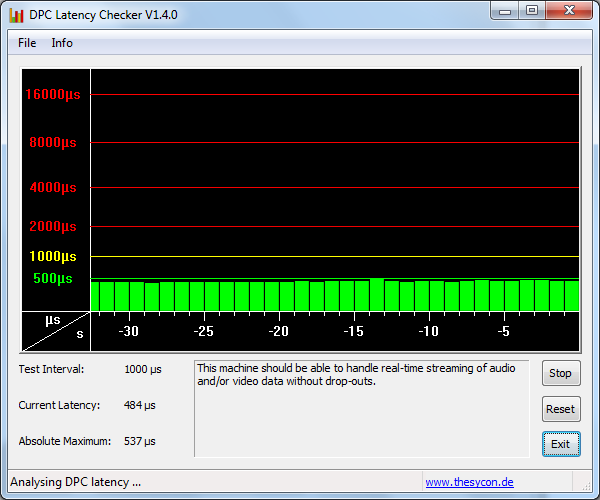Image resolution: width=600 pixels, height=500 pixels.
Task: Click the Reset button
Action: (x=560, y=409)
